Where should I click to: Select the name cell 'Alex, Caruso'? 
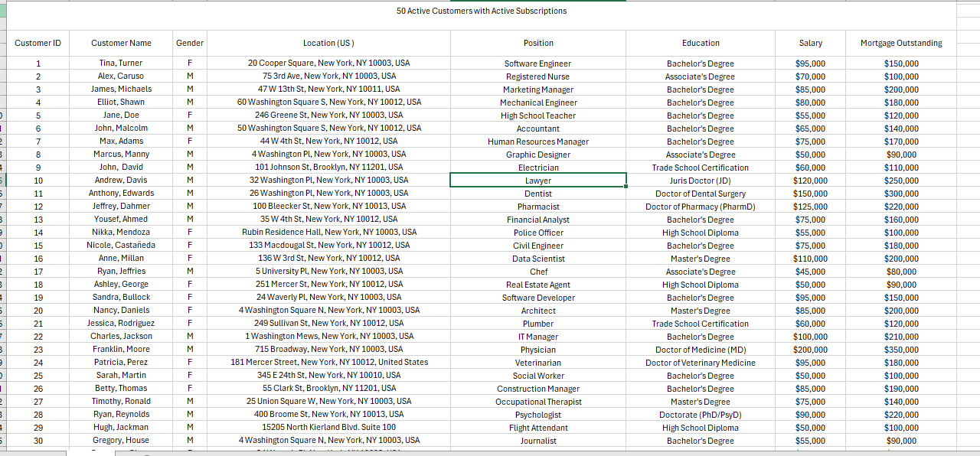tap(121, 76)
